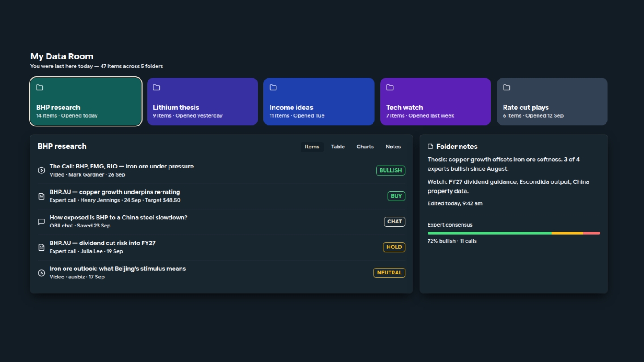644x362 pixels.
Task: Open the Notes tab
Action: click(x=393, y=147)
